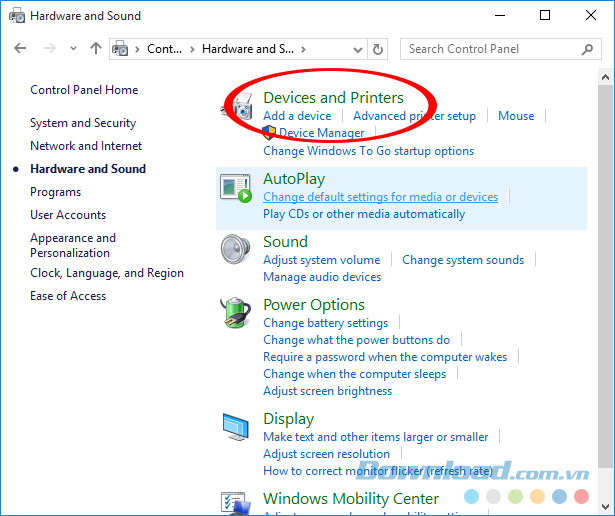
Task: Click the forward navigation arrow
Action: 49,49
